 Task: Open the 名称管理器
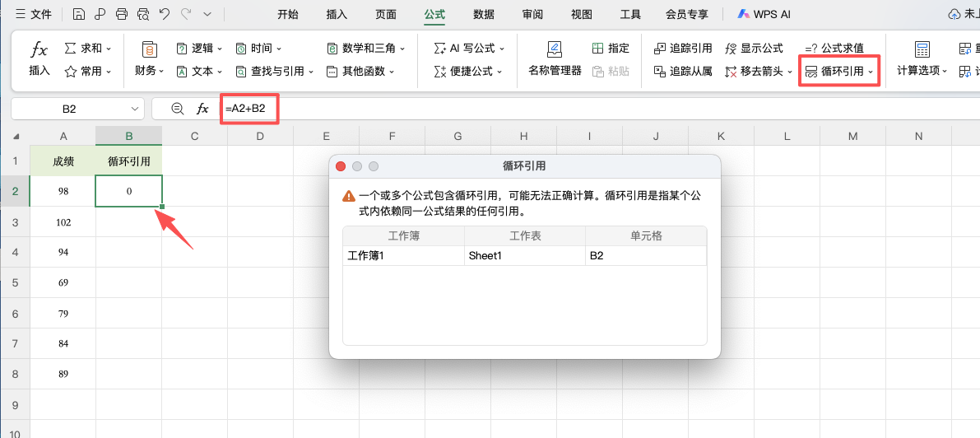click(x=555, y=59)
